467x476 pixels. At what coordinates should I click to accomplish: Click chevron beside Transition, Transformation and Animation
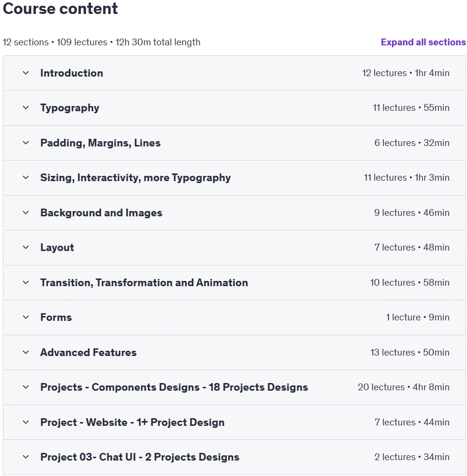pos(26,282)
